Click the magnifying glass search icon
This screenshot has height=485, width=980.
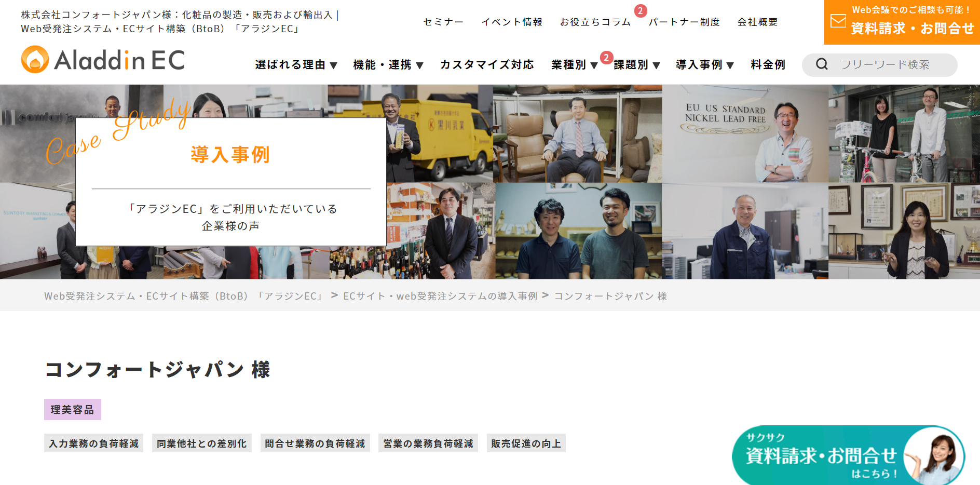[822, 64]
